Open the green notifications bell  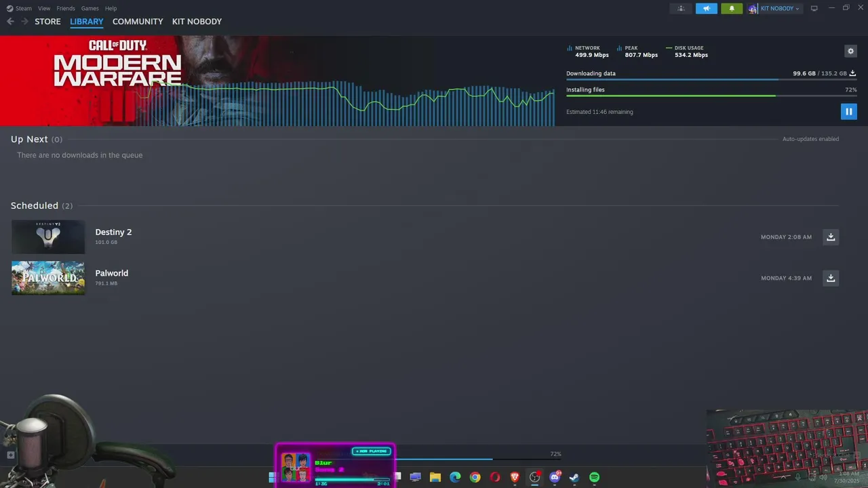[732, 8]
